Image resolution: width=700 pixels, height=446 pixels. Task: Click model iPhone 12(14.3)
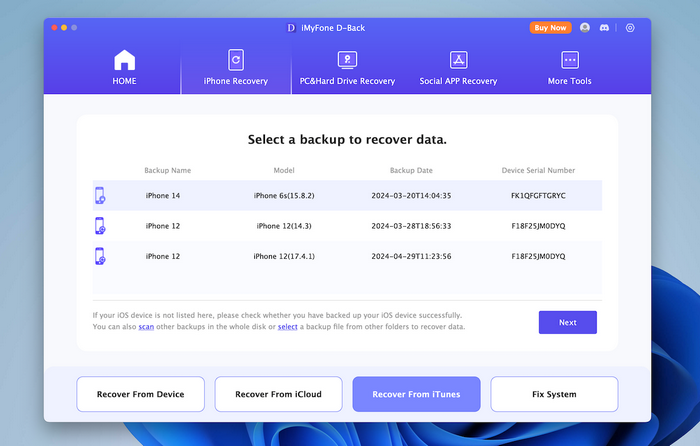tap(284, 226)
